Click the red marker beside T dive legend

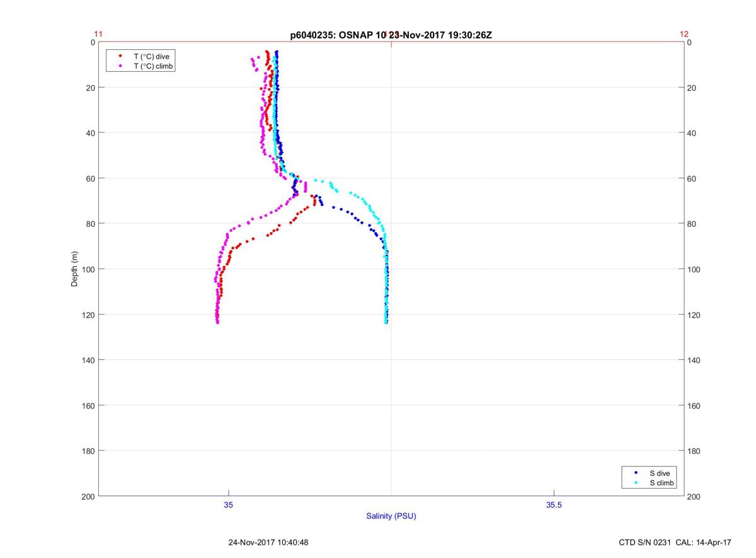point(120,56)
